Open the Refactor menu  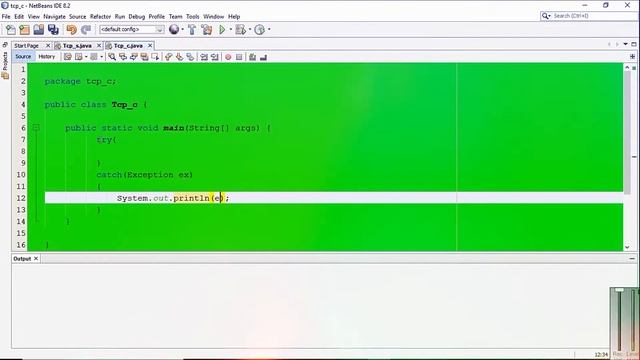(100, 16)
